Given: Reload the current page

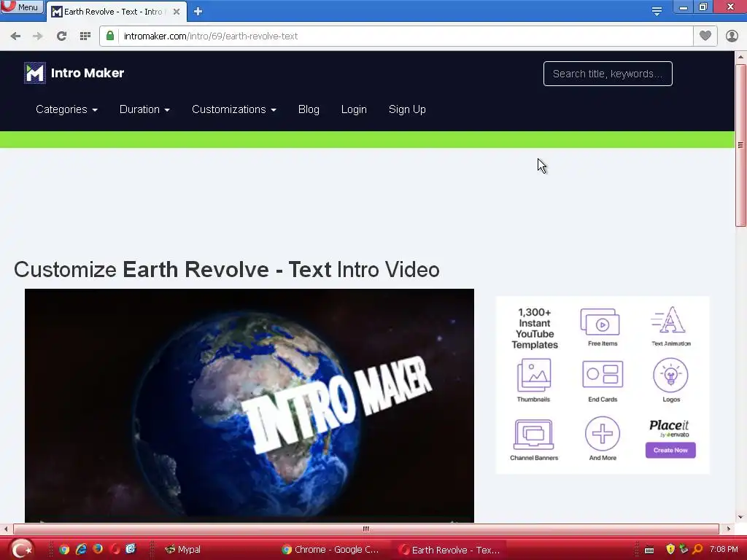Looking at the screenshot, I should point(61,36).
